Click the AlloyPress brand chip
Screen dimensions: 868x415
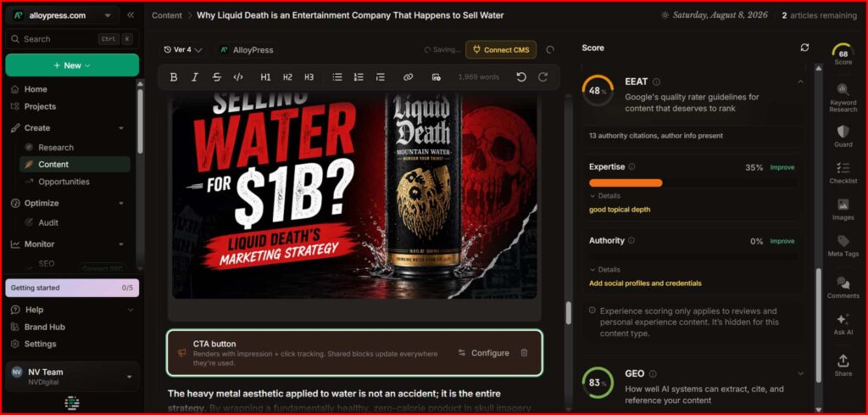247,50
